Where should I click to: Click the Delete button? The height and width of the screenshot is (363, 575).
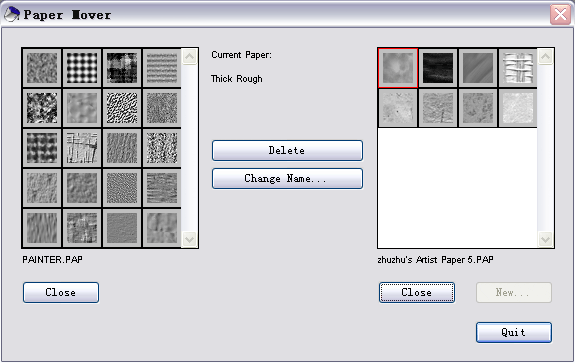[x=287, y=150]
